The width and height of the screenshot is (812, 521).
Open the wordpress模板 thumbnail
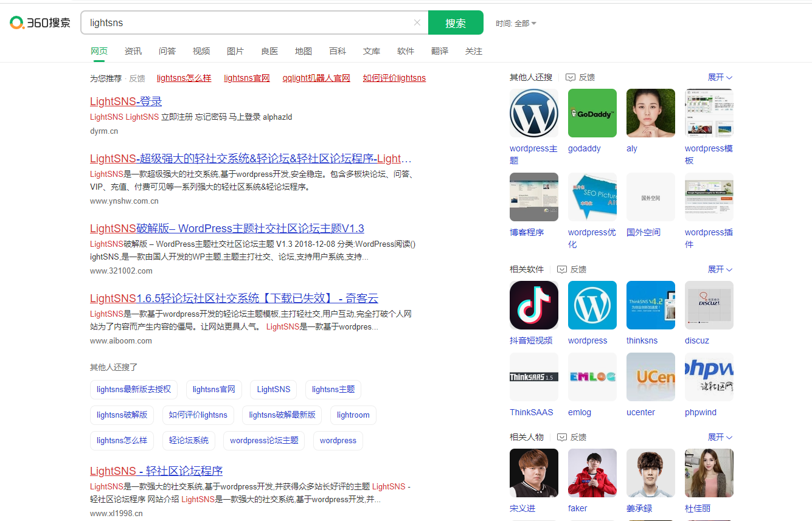[709, 113]
